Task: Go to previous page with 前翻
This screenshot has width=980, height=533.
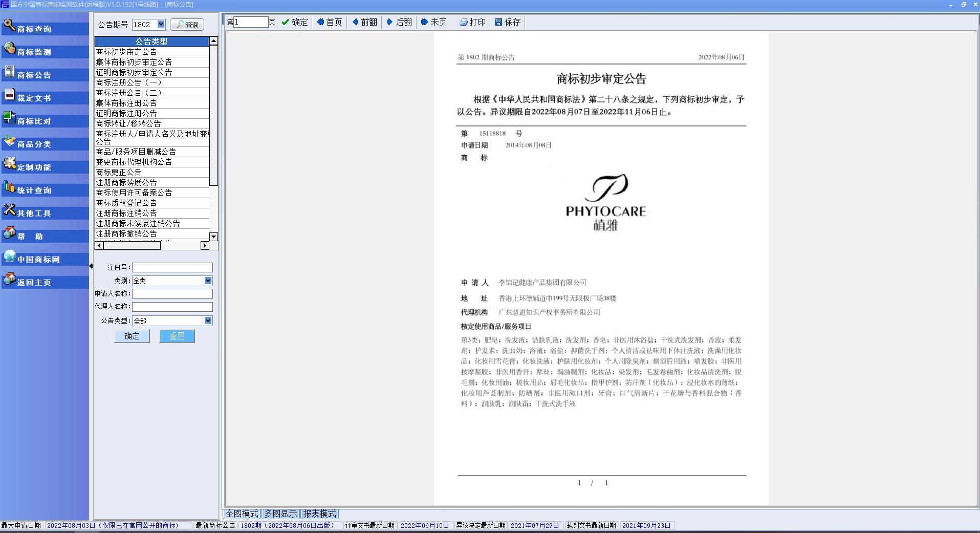Action: (364, 22)
